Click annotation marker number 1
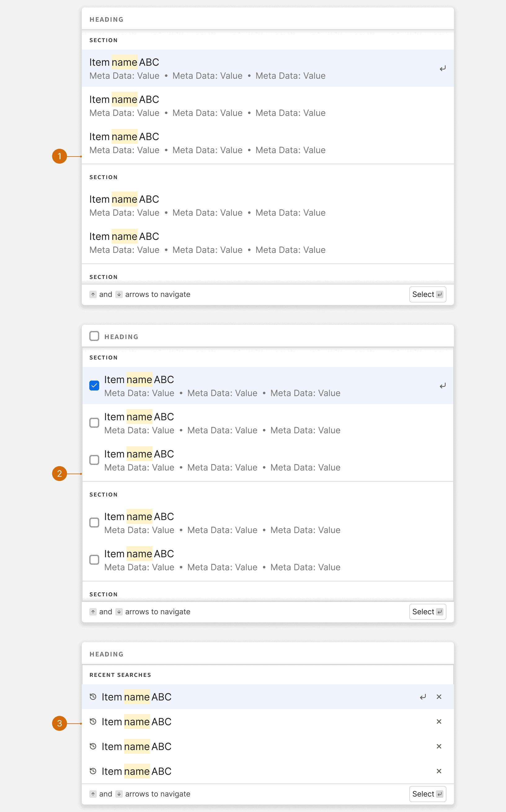506x812 pixels. tap(60, 156)
